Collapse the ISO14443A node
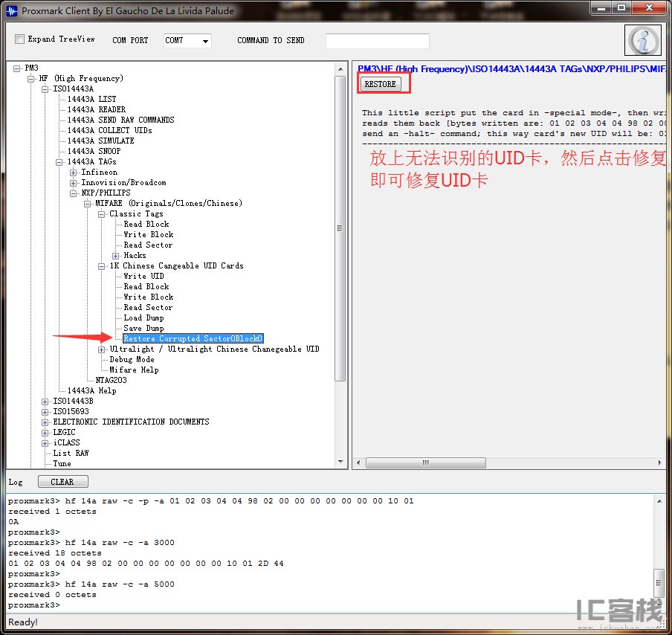The height and width of the screenshot is (635, 672). tap(45, 89)
